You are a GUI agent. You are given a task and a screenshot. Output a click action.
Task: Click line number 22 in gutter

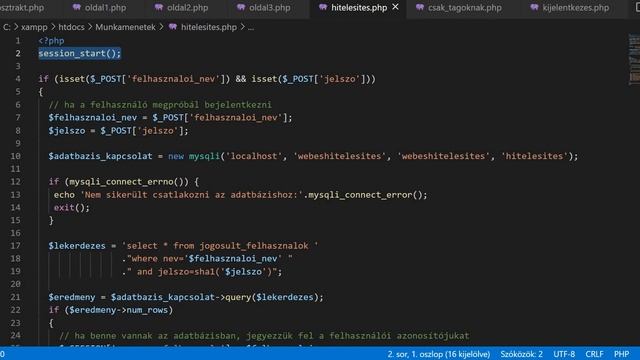click(16, 310)
